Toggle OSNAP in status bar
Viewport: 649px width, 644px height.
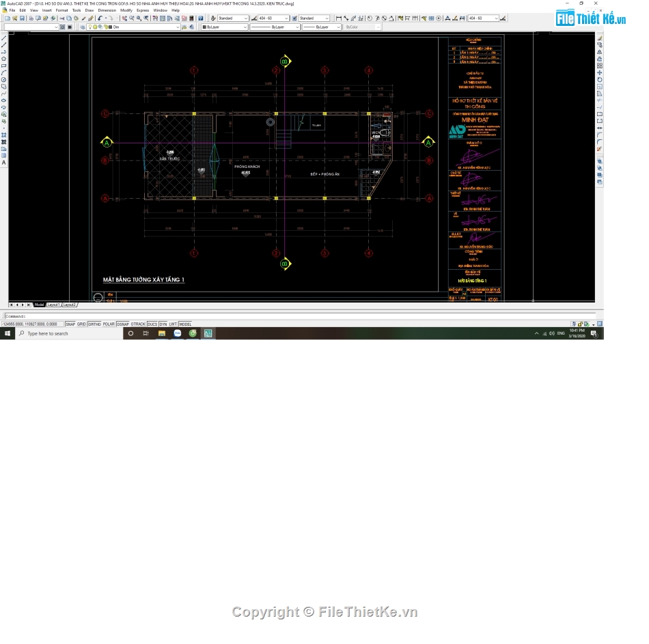(x=123, y=324)
